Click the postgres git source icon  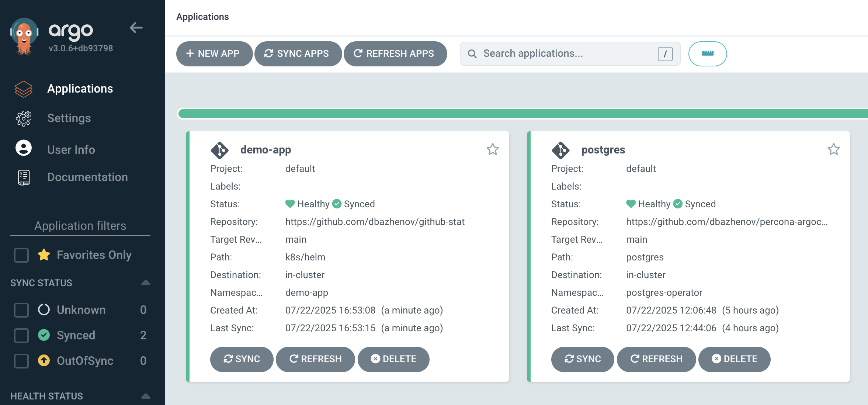tap(561, 150)
